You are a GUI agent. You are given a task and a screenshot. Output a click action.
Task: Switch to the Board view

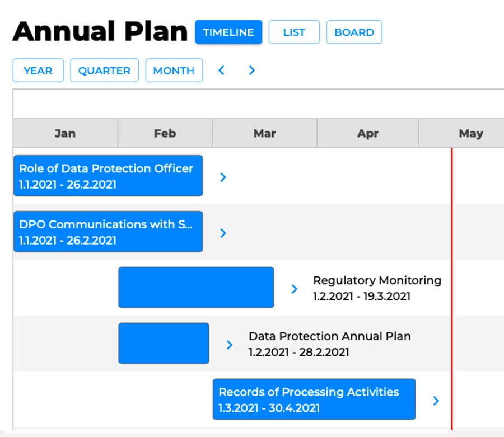pyautogui.click(x=354, y=32)
